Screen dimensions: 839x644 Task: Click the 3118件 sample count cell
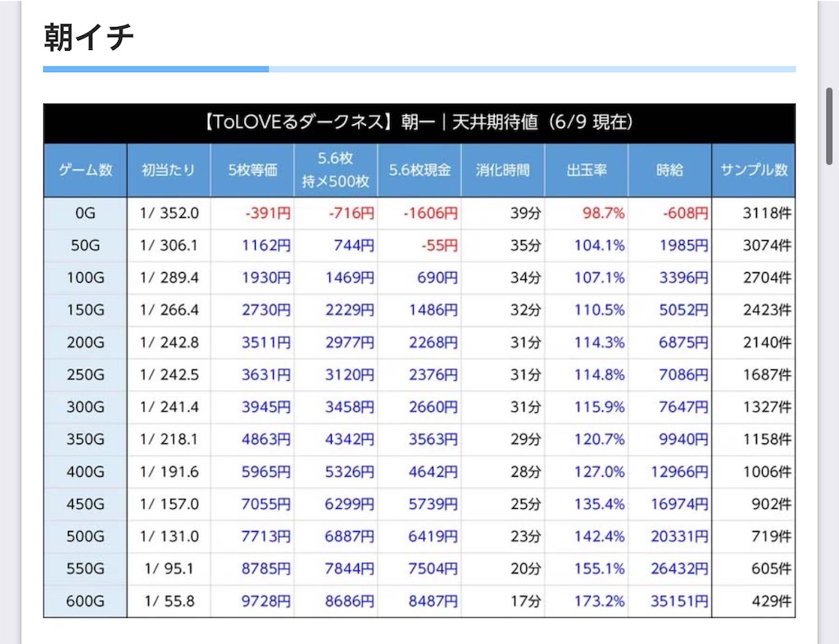[754, 213]
